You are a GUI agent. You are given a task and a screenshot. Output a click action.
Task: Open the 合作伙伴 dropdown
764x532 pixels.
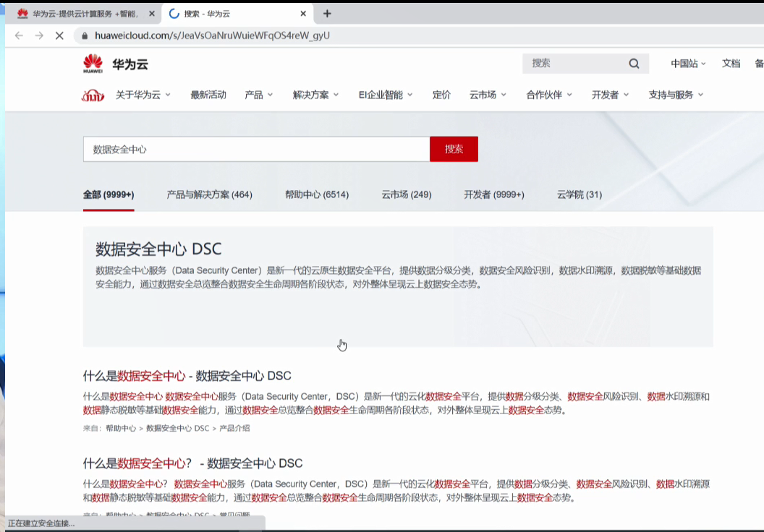tap(548, 95)
